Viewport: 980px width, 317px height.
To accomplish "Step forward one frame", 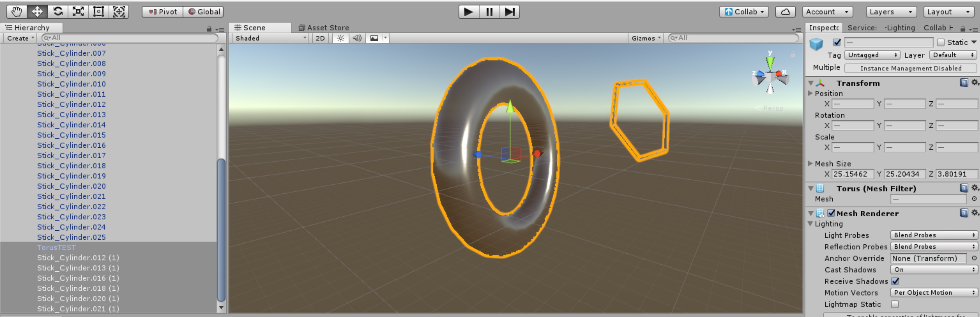I will tap(510, 12).
